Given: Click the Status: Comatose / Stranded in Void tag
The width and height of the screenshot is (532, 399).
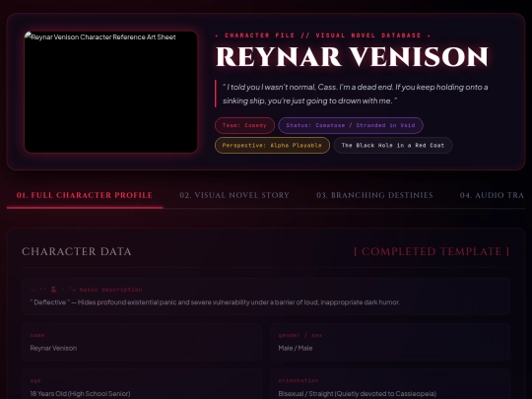Looking at the screenshot, I should pos(351,125).
